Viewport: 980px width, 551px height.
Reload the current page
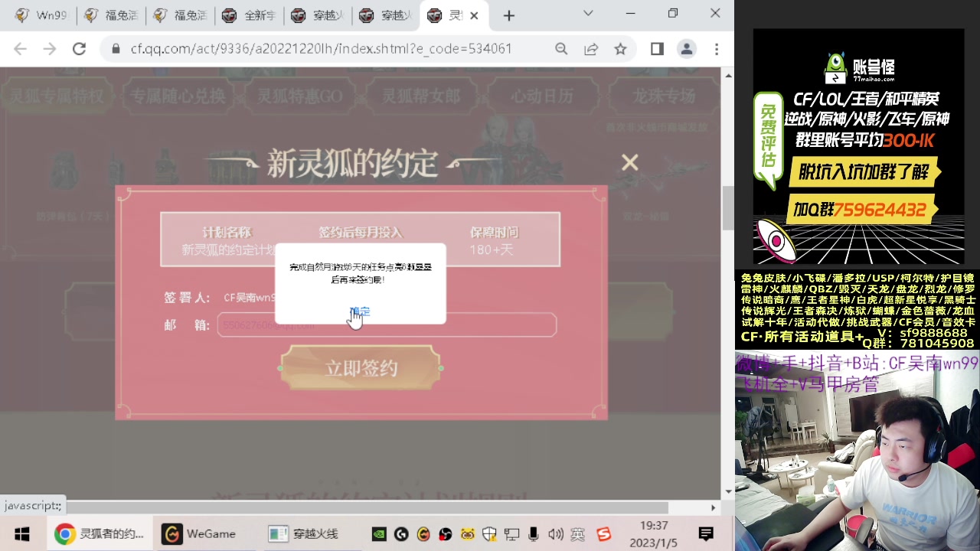(79, 49)
